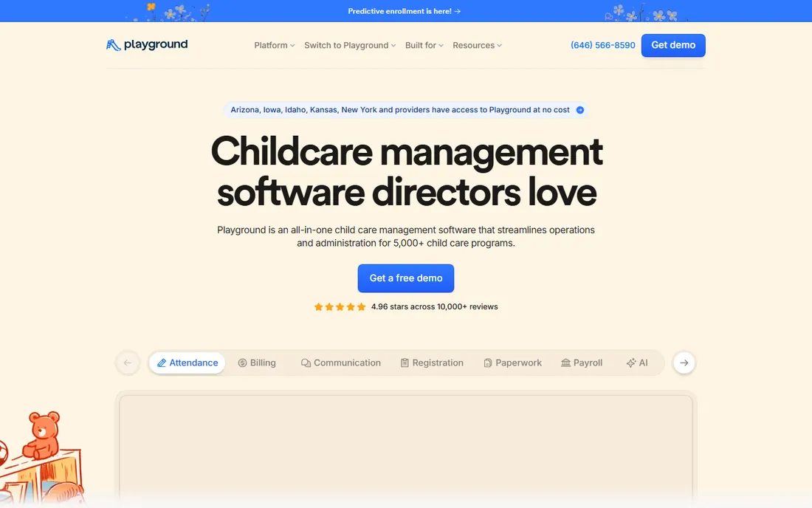
Task: Expand the Platform menu
Action: pos(275,45)
